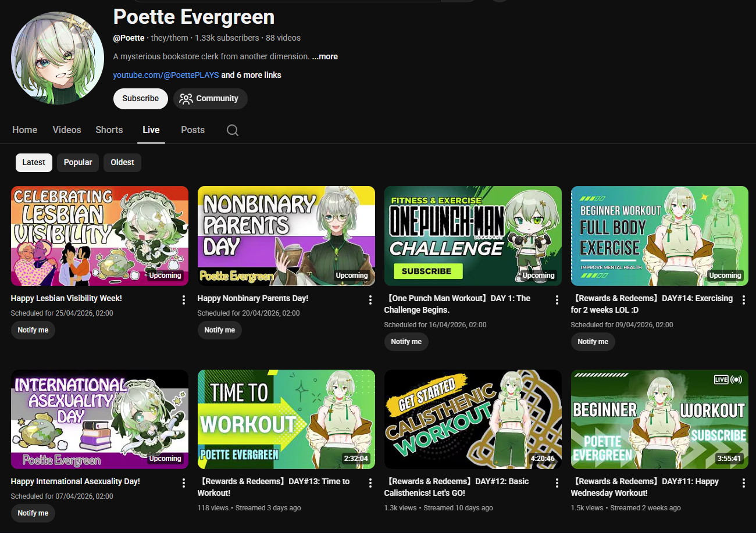Click '1.3k views • Streamed 10 days ago' text
756x533 pixels.
point(438,508)
